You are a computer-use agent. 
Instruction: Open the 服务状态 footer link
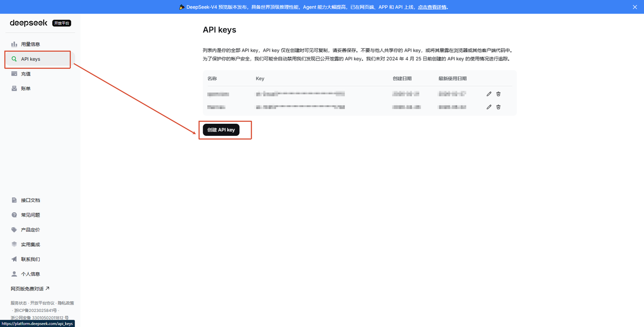[x=19, y=303]
